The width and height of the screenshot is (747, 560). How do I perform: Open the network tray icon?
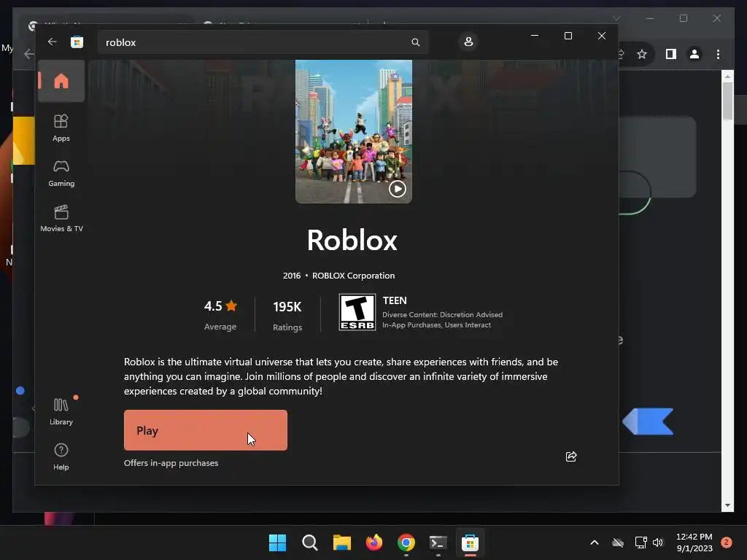(640, 542)
